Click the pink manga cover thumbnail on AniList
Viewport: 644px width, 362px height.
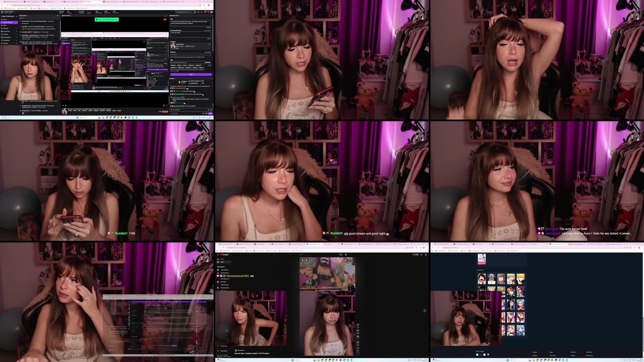482,259
